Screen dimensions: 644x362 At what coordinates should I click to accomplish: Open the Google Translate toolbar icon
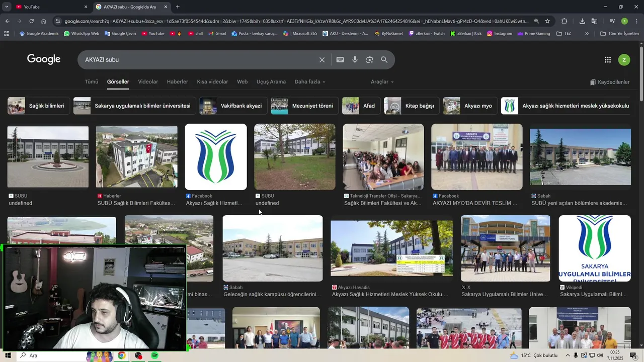(x=594, y=21)
